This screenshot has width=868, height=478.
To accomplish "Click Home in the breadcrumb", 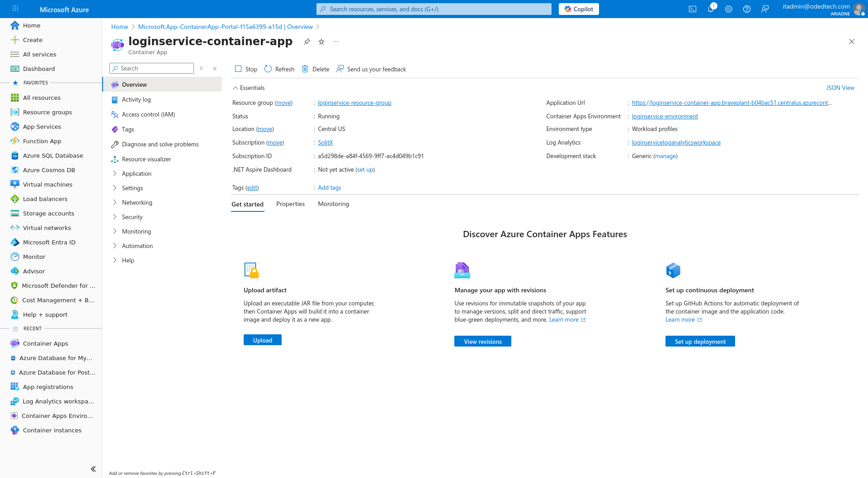I will click(x=119, y=27).
